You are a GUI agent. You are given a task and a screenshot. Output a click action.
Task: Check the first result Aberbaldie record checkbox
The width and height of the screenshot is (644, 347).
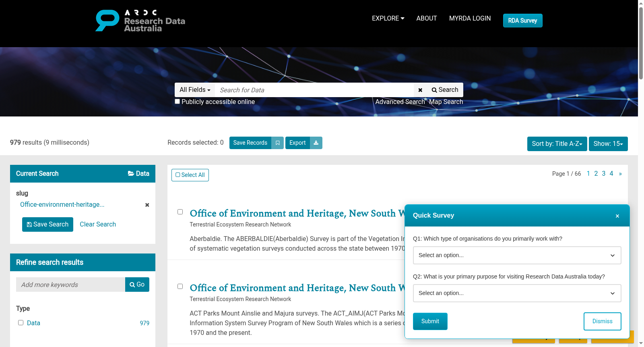pyautogui.click(x=180, y=212)
